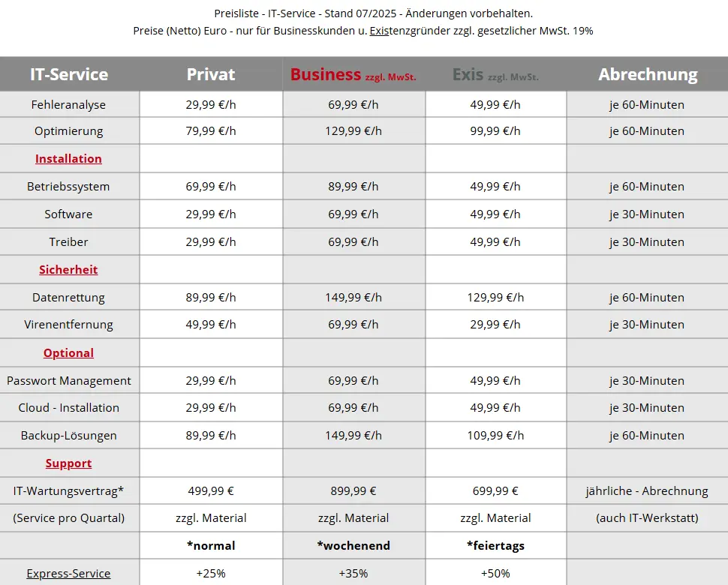
Task: Follow the Optional section link
Action: tap(68, 353)
